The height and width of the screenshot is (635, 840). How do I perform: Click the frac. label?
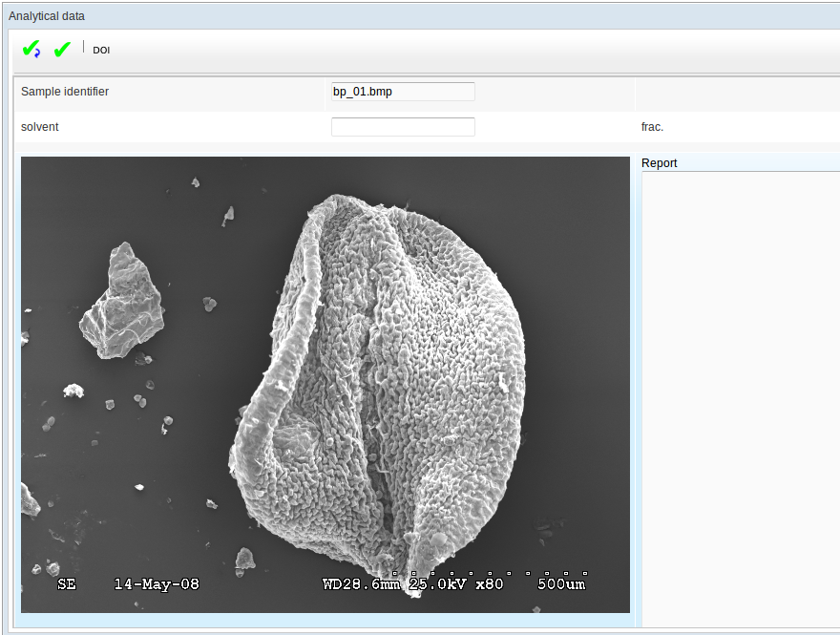point(652,127)
